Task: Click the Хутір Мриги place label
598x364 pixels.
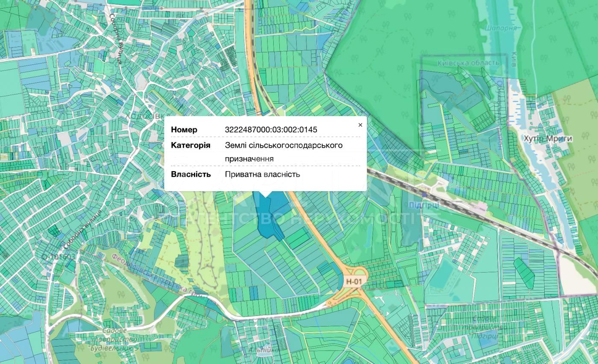Action: pyautogui.click(x=548, y=138)
